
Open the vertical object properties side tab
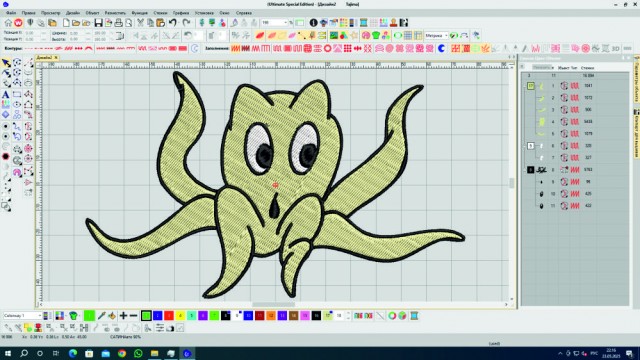636,80
